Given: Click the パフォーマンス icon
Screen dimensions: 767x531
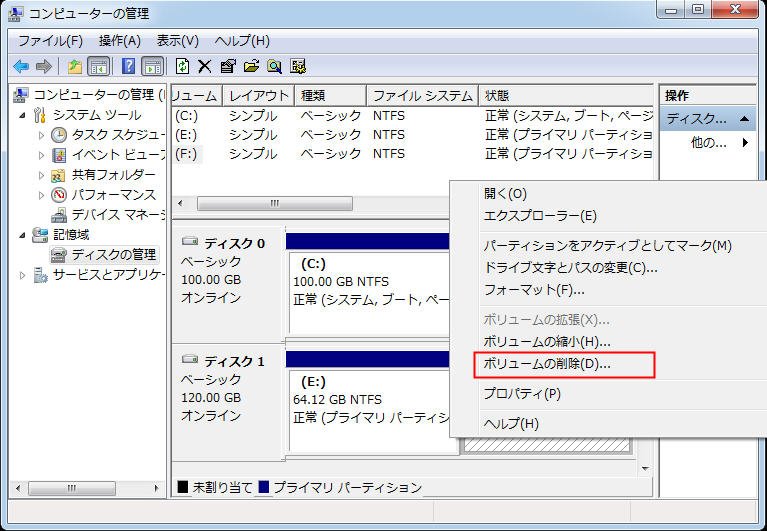Looking at the screenshot, I should point(59,195).
